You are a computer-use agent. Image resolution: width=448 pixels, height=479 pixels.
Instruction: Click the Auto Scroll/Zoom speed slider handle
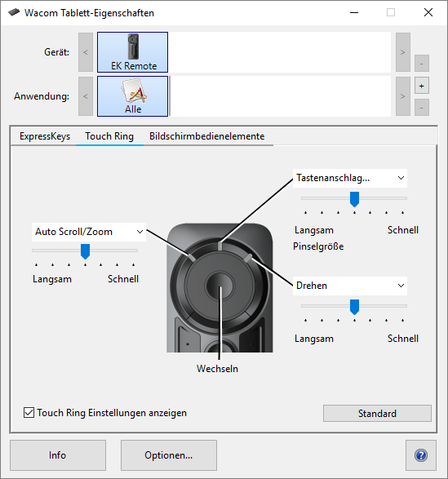85,251
